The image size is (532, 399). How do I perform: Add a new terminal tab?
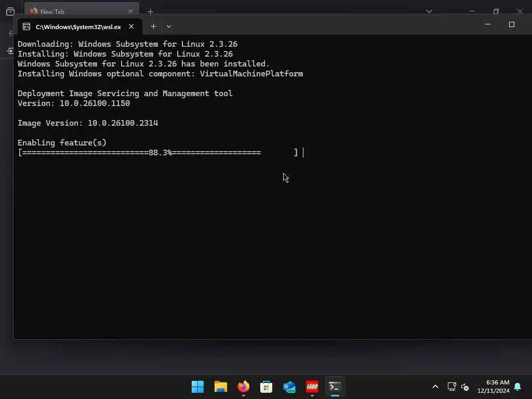pyautogui.click(x=153, y=26)
